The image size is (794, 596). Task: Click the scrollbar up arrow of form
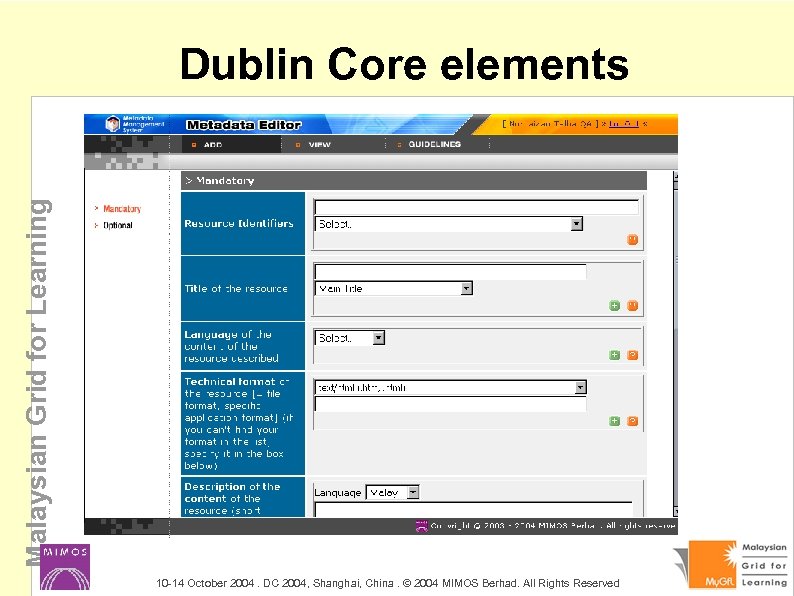click(675, 177)
